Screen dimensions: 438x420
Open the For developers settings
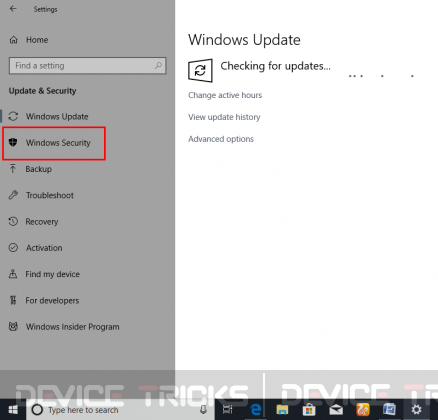52,301
